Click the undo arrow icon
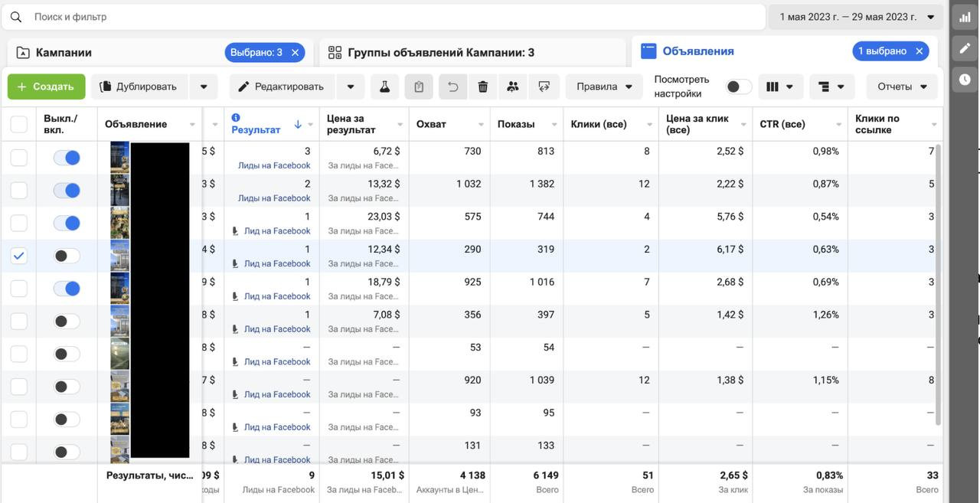Screen dimensions: 980x503 [x=452, y=87]
